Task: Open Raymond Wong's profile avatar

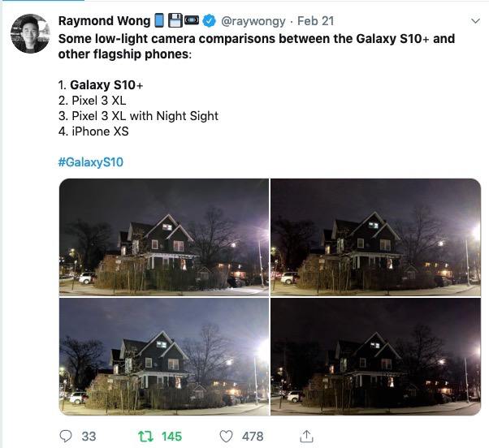Action: click(30, 33)
